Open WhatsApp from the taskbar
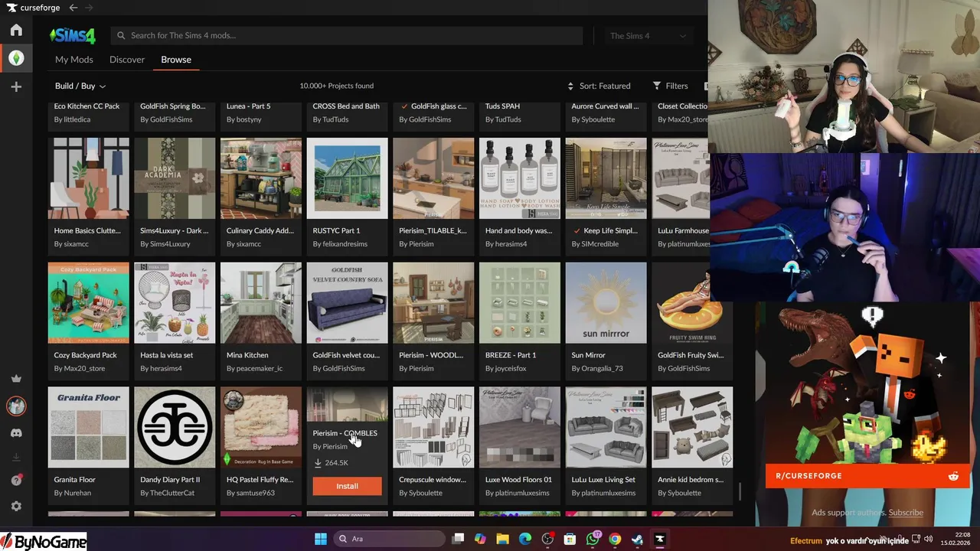Screen dimensions: 980x551 [x=593, y=539]
